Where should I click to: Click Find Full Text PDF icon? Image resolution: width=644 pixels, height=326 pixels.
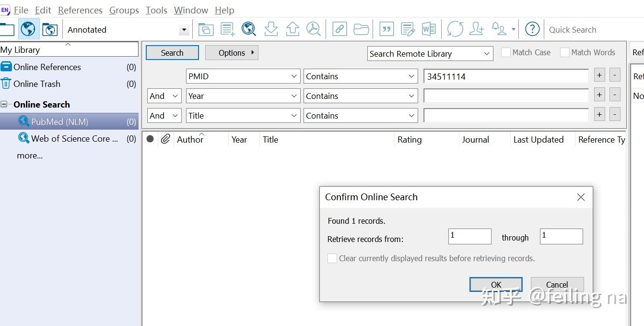[x=314, y=29]
